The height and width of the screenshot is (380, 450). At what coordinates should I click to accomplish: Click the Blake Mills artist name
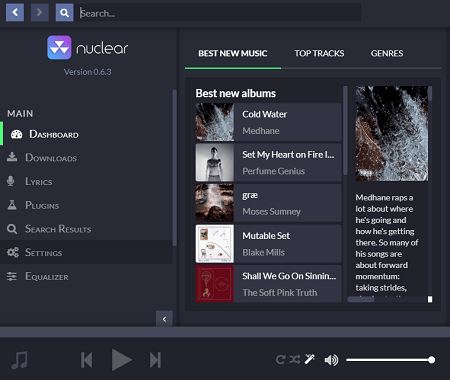click(x=264, y=252)
